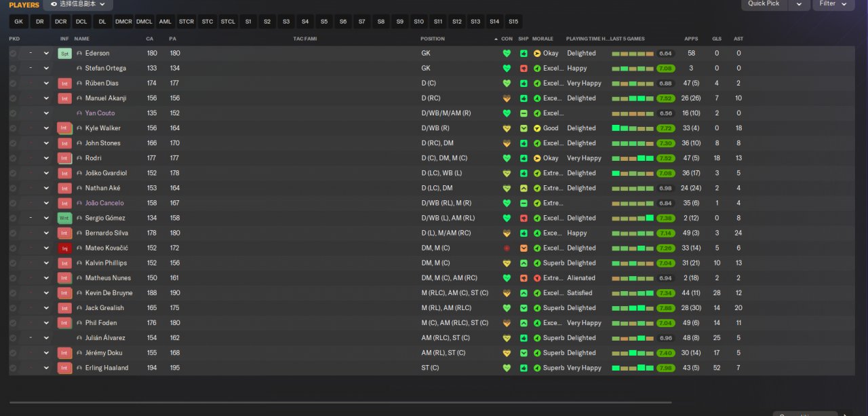Select the GK position tab
The image size is (868, 416).
(x=18, y=22)
